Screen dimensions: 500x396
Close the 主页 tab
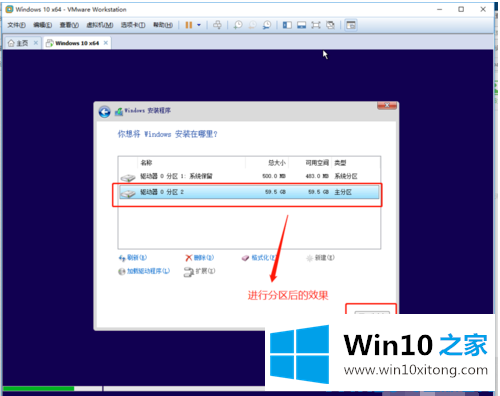tap(36, 43)
